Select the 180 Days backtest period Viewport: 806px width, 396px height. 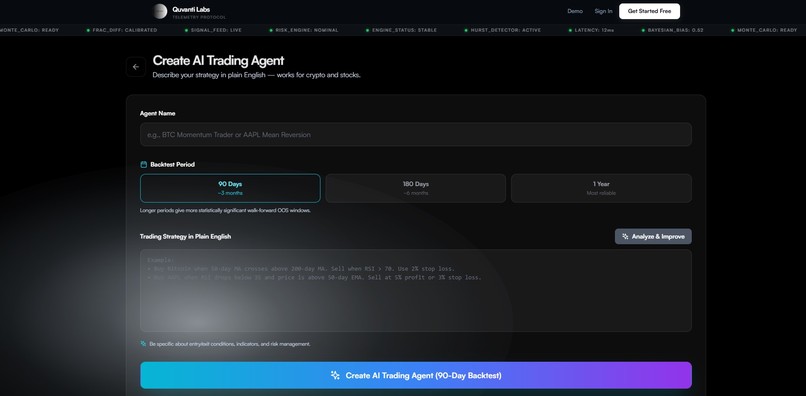click(415, 188)
